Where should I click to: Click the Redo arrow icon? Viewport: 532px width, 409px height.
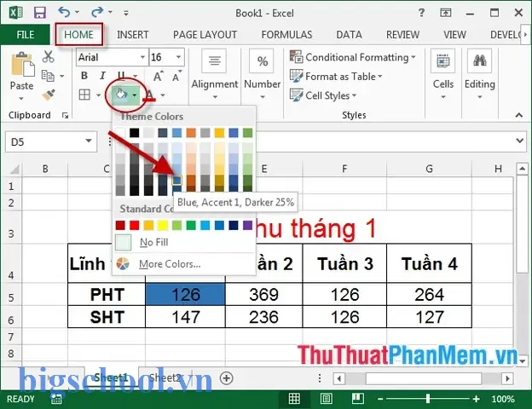(97, 12)
